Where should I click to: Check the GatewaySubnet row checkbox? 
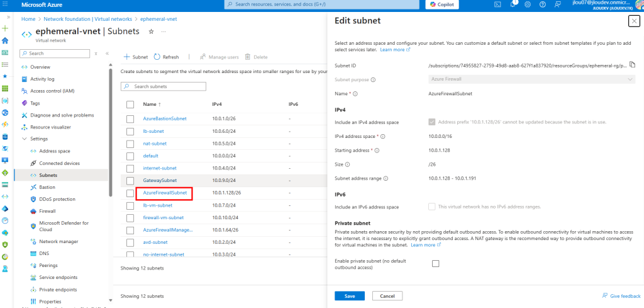coord(130,181)
